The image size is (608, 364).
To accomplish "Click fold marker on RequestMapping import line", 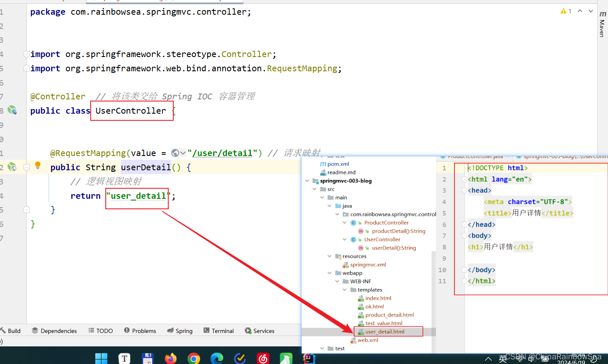I will [x=26, y=68].
